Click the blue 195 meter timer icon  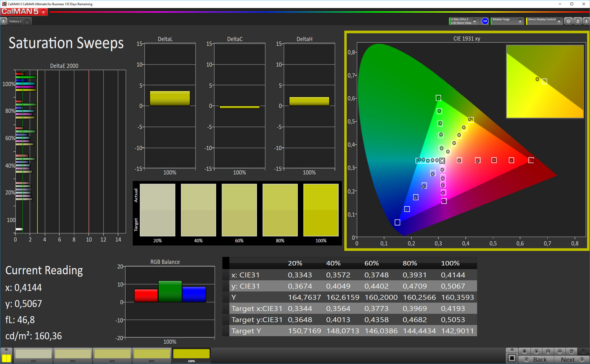click(485, 21)
